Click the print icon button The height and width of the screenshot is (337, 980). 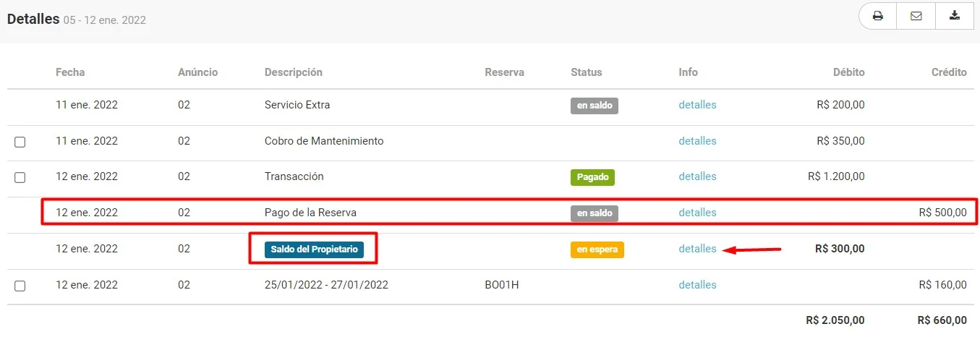coord(877,16)
